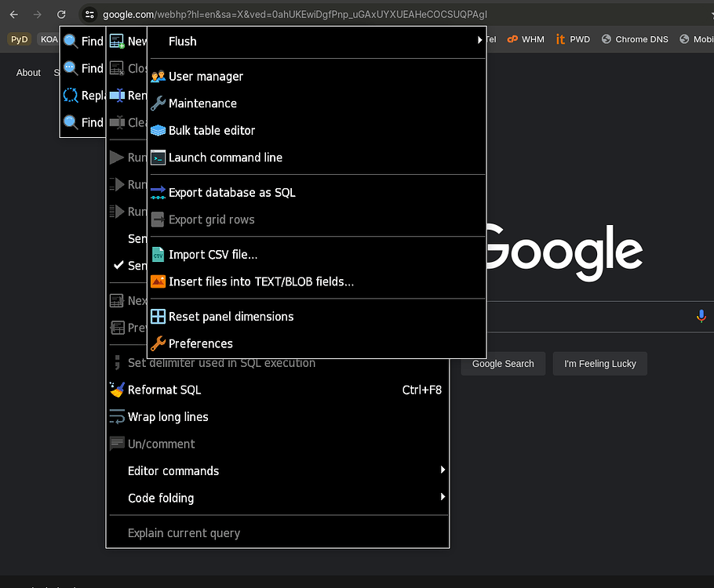Click the About link on Google page
Image resolution: width=714 pixels, height=588 pixels.
(x=28, y=73)
